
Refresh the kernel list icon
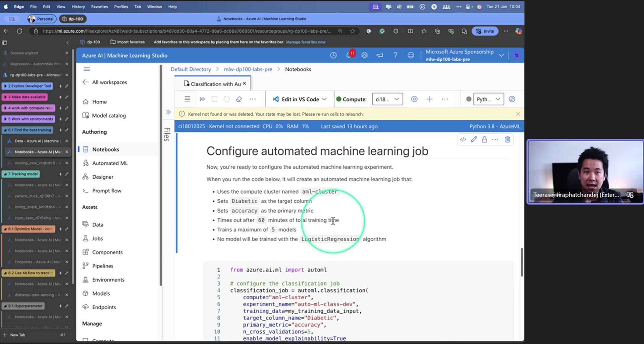pos(512,99)
